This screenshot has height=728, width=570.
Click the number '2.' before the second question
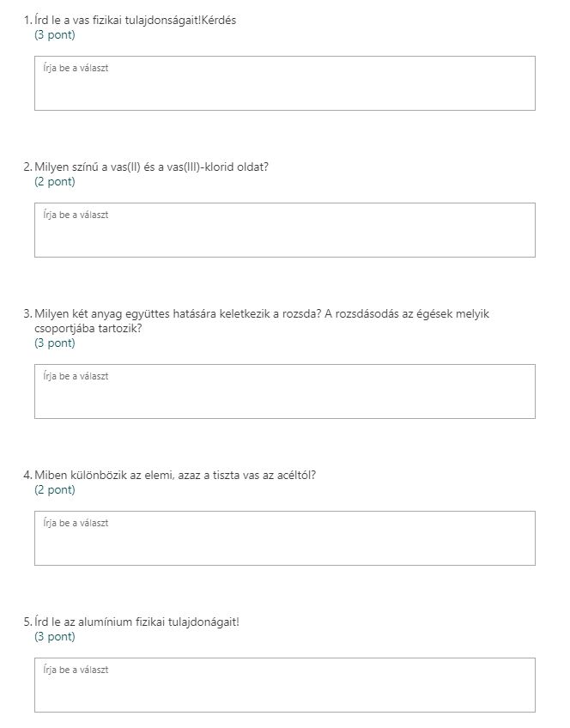[x=27, y=167]
